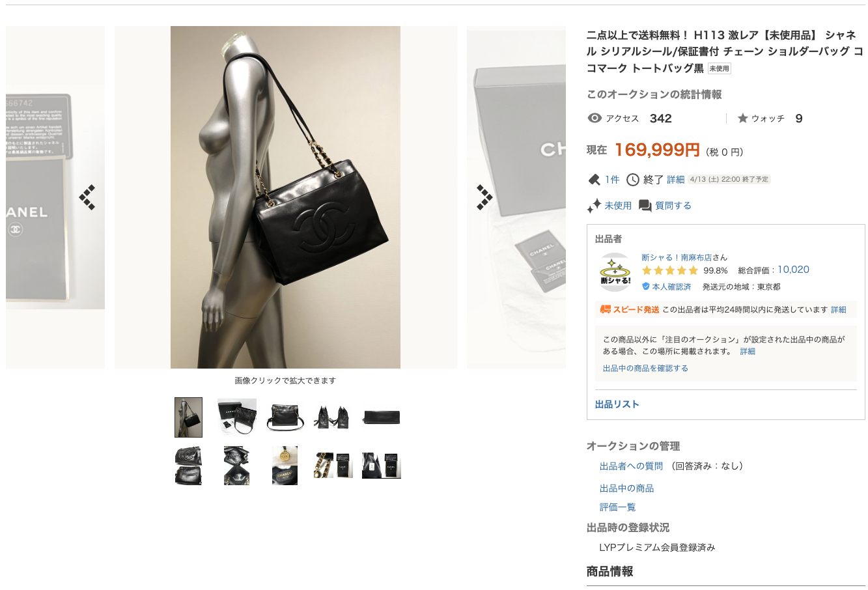The image size is (868, 590).
Task: Click the clock icon beside 終了
Action: 633,180
